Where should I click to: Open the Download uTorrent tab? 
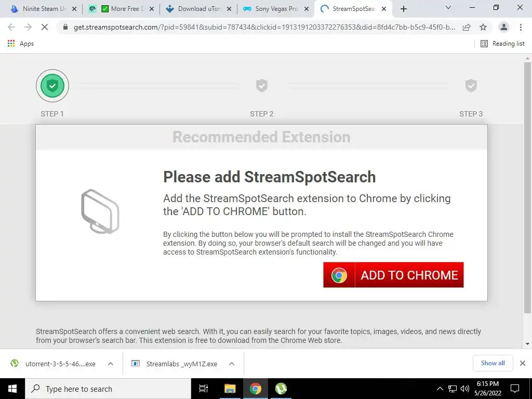198,9
